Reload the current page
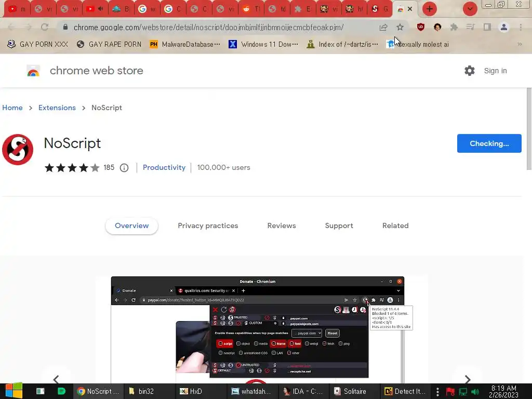Viewport: 532px width, 399px height. [x=45, y=27]
